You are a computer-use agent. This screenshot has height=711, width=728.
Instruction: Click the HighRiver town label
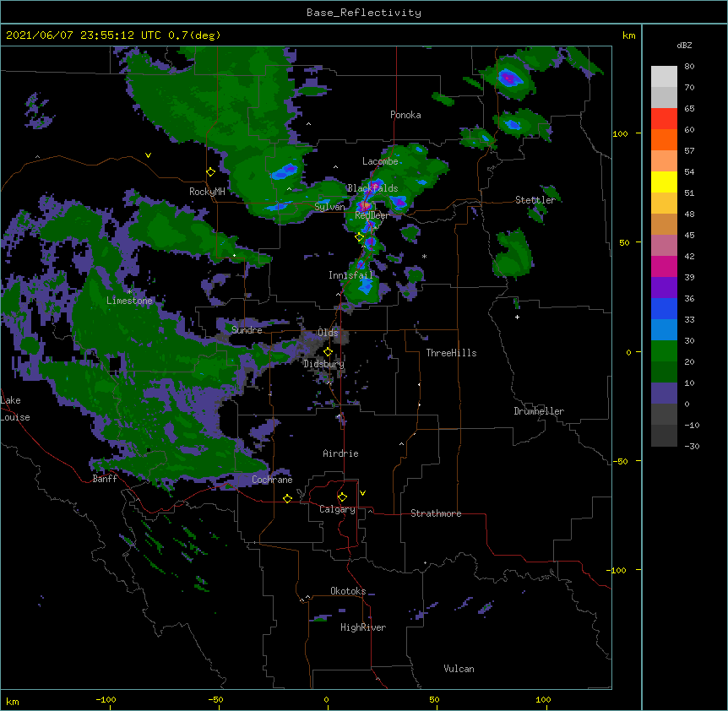tap(363, 627)
